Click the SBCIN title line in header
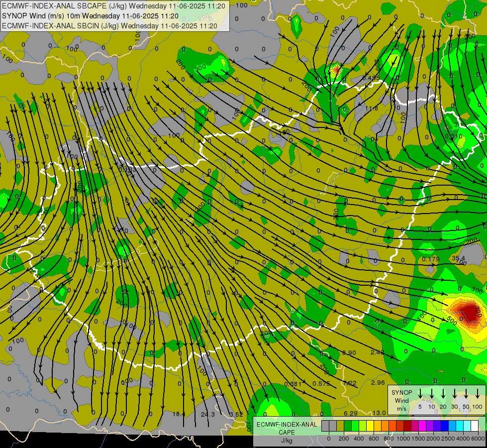487x448 pixels. click(x=109, y=26)
